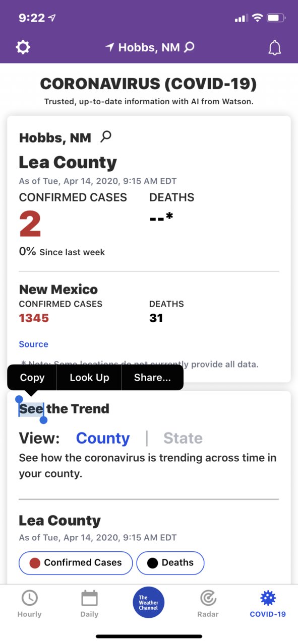The image size is (298, 644).
Task: Open settings via the gear icon
Action: (x=23, y=47)
